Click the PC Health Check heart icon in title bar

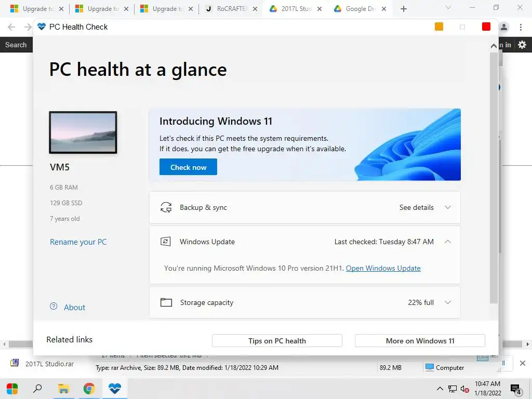(x=42, y=26)
